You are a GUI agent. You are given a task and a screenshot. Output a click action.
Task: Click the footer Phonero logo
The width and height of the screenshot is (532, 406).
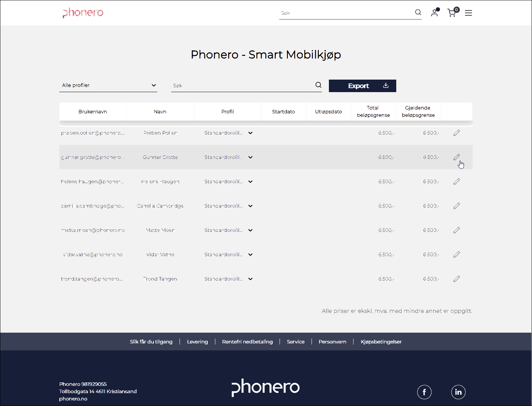(x=266, y=388)
